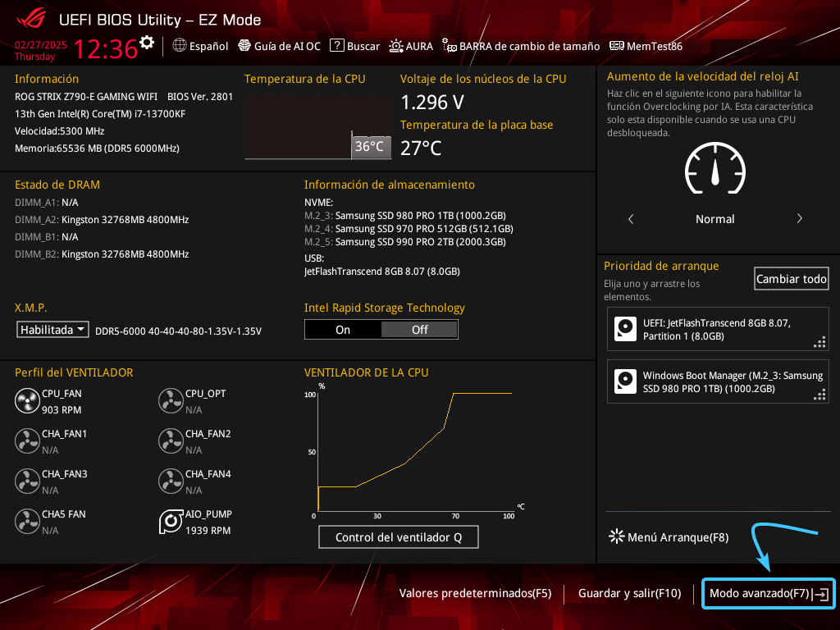Click the CPU_FAN fan icon
840x630 pixels.
tap(27, 401)
